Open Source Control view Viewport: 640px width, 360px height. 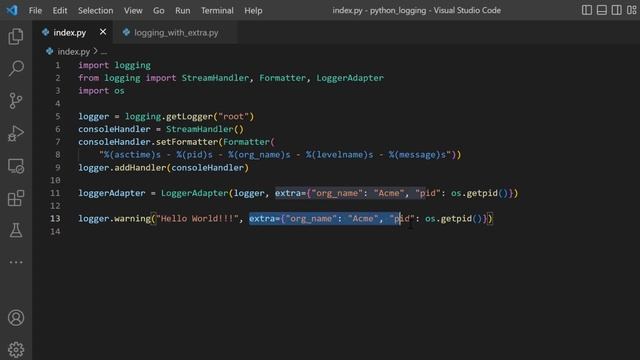16,100
